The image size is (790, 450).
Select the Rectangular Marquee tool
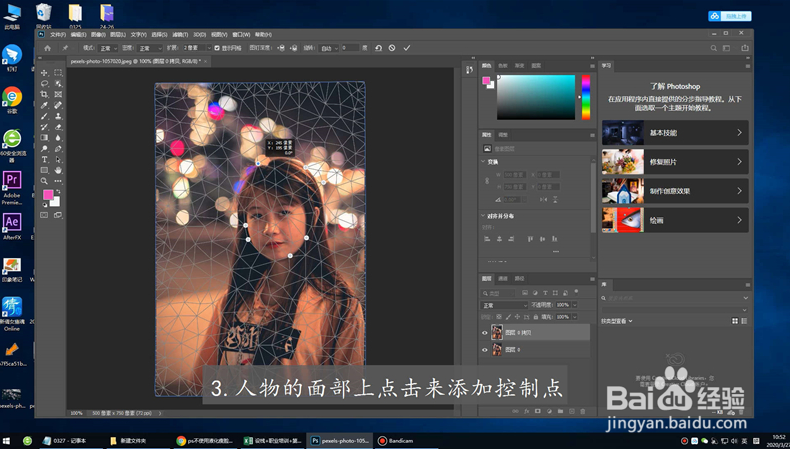[58, 73]
